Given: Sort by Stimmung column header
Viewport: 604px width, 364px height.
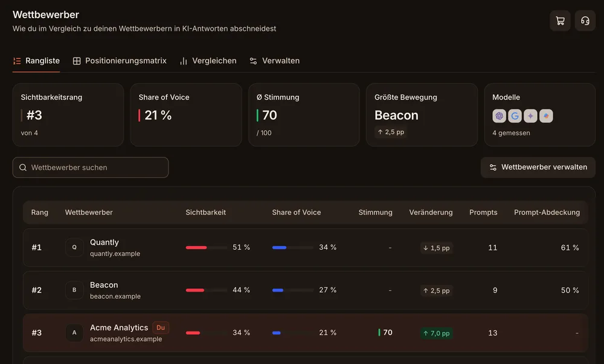Looking at the screenshot, I should (x=375, y=212).
